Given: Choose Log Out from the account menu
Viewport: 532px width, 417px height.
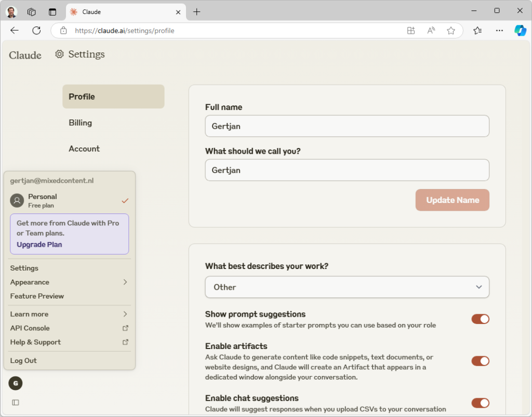Looking at the screenshot, I should (23, 360).
